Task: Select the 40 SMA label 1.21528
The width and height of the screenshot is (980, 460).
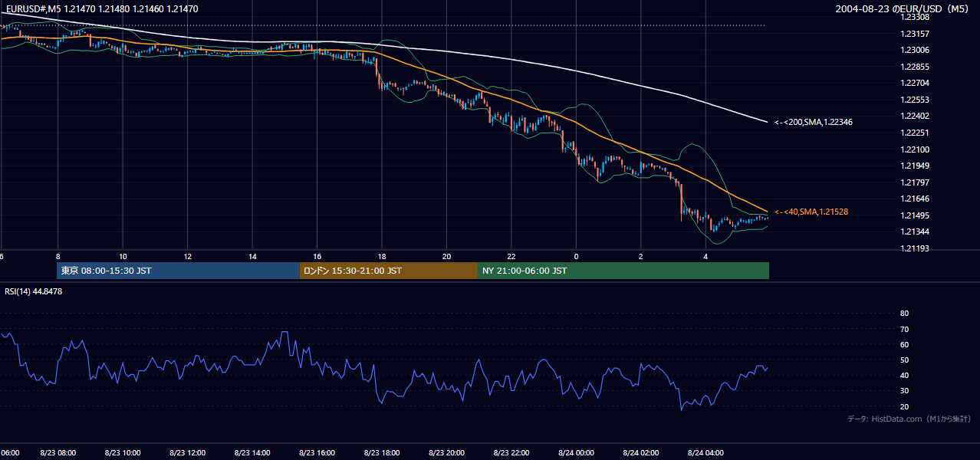Action: pos(811,212)
